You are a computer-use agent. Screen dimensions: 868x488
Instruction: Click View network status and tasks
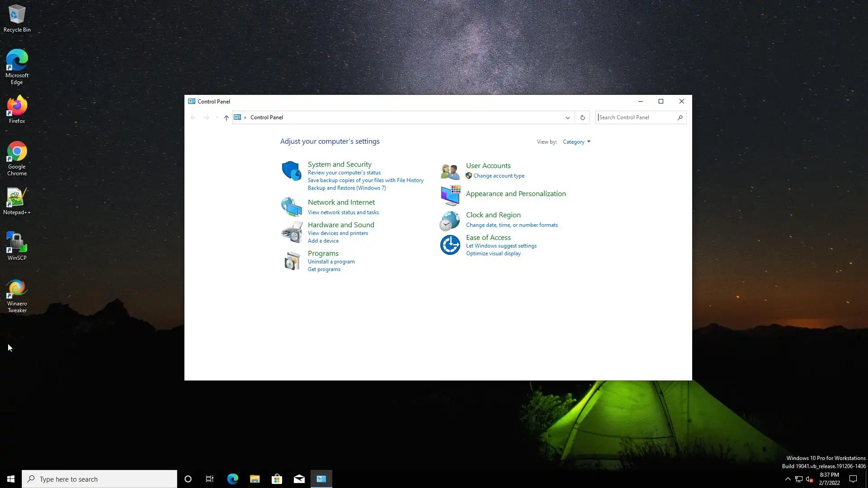(343, 212)
